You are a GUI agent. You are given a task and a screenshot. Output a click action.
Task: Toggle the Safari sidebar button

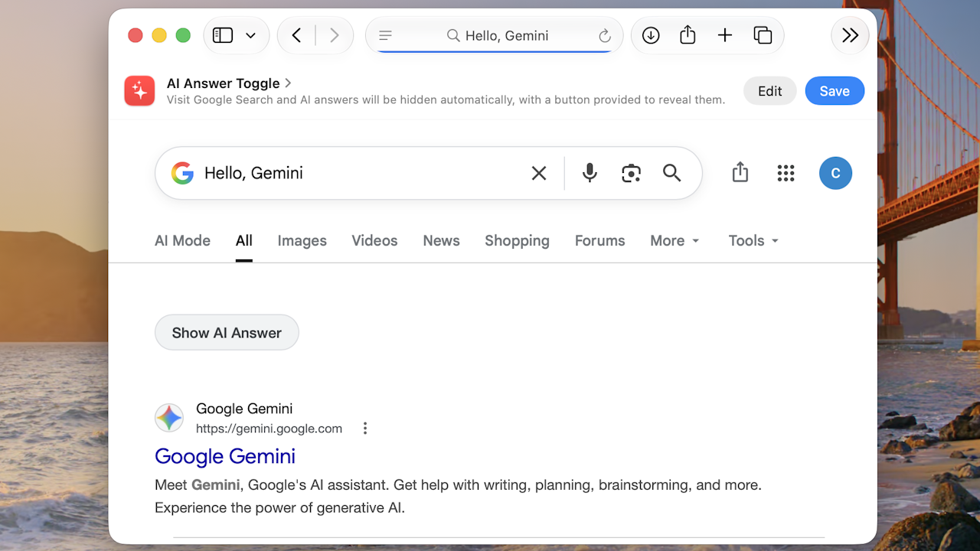pyautogui.click(x=223, y=35)
